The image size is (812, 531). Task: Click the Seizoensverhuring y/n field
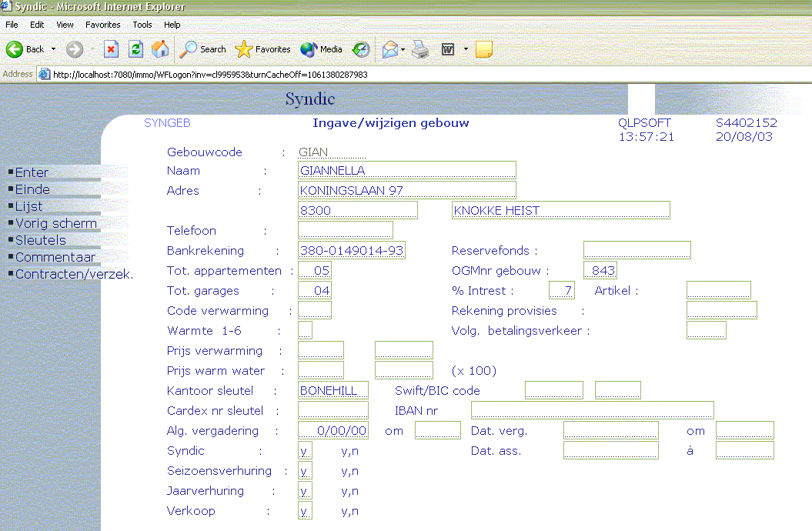coord(305,470)
